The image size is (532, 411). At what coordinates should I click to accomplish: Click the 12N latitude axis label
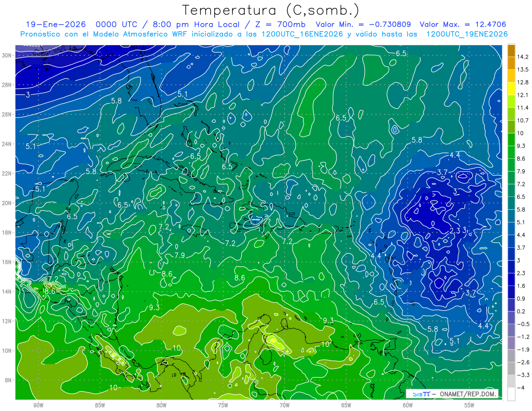[7, 321]
